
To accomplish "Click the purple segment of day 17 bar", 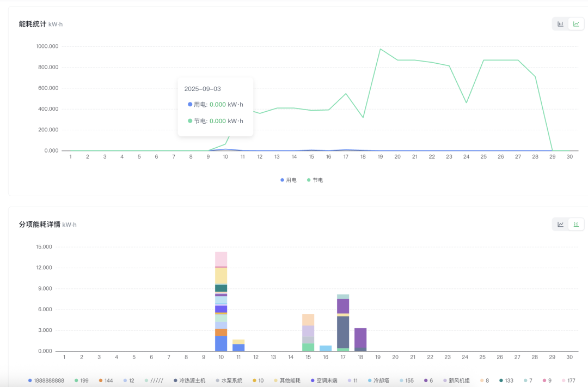I will click(343, 306).
